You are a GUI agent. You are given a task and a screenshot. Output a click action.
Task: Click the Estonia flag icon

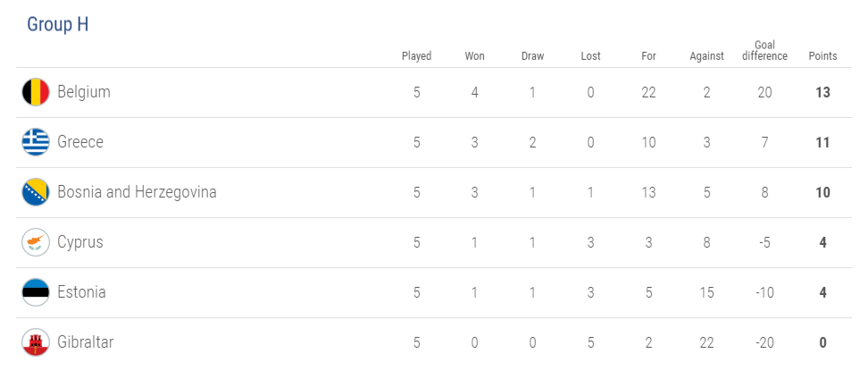(36, 292)
